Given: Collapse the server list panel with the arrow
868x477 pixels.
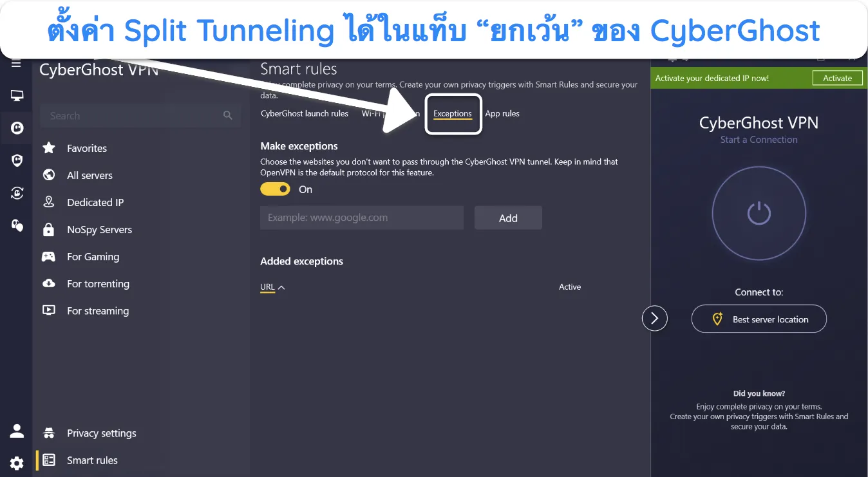Looking at the screenshot, I should 655,318.
